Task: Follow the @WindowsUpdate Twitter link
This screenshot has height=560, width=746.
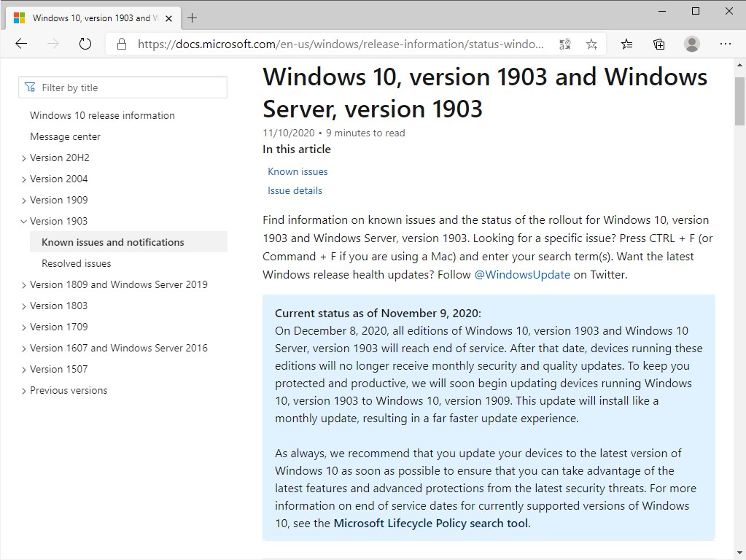Action: click(x=524, y=275)
